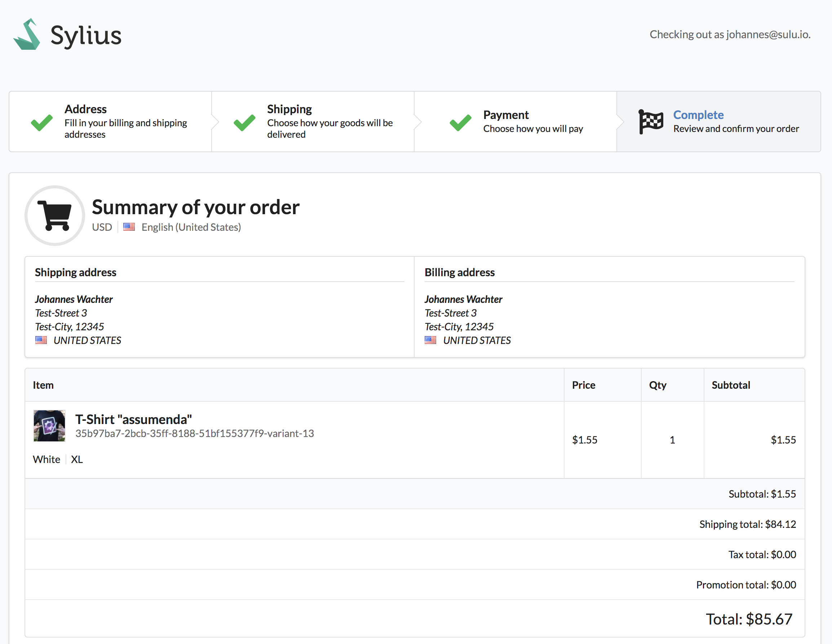832x644 pixels.
Task: Click the quantity value 1 in the row
Action: pyautogui.click(x=672, y=440)
